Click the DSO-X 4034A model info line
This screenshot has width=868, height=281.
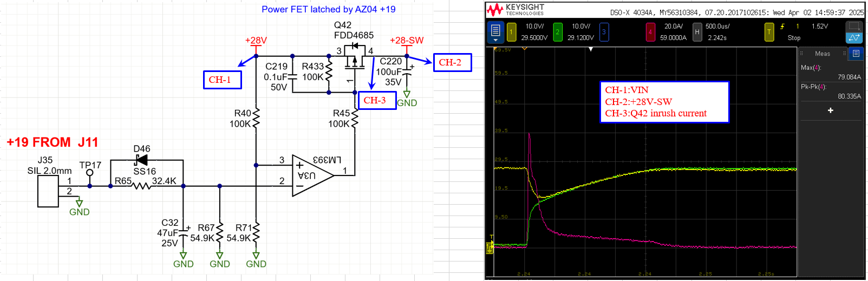click(737, 12)
